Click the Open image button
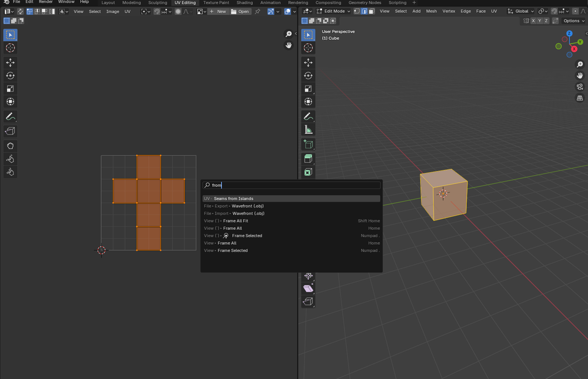 coord(240,11)
